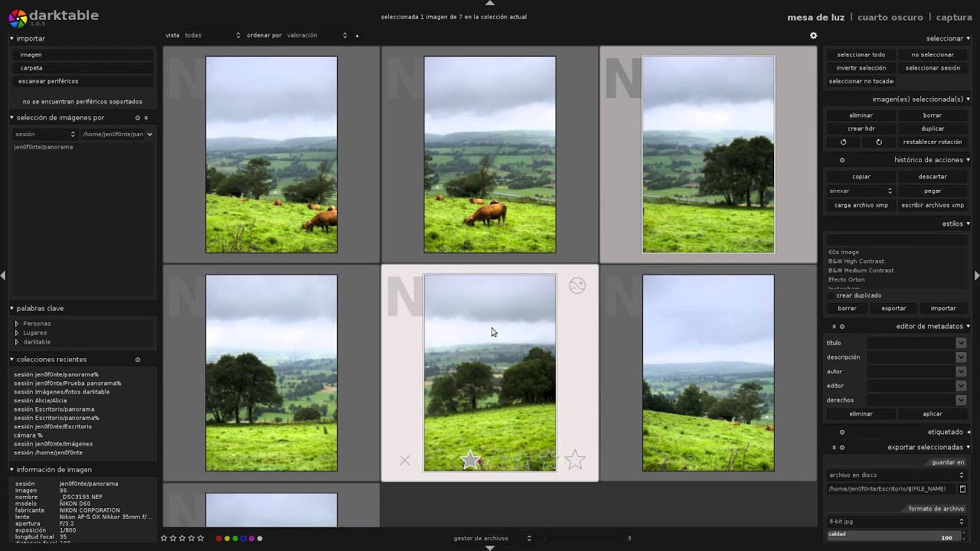Click reset icon of etiquetado module
Viewport: 980px width, 551px height.
[842, 432]
